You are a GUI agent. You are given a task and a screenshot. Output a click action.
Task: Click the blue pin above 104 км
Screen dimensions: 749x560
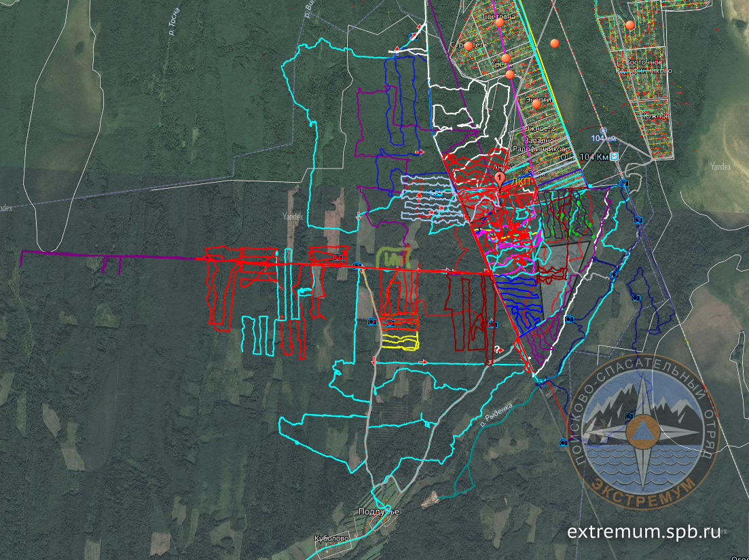603,130
